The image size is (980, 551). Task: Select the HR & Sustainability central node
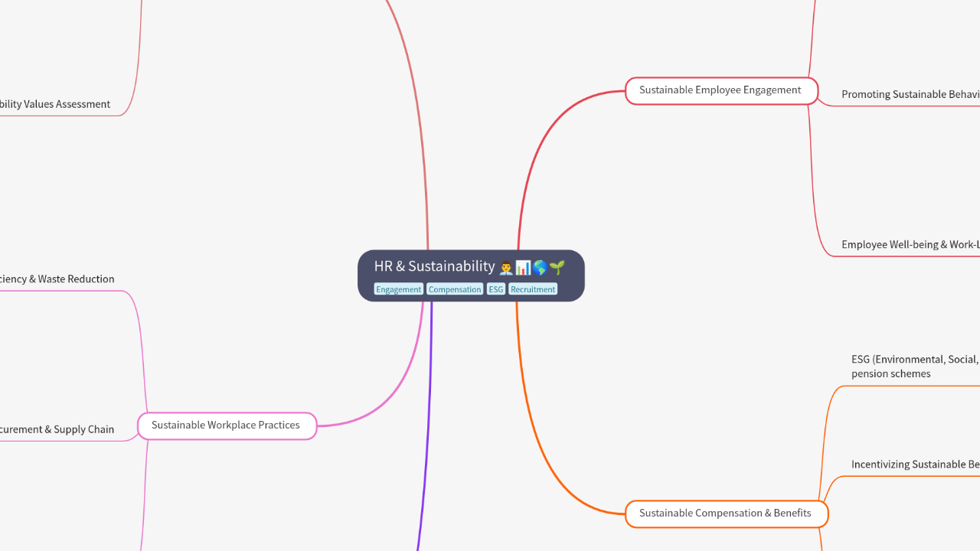pyautogui.click(x=471, y=275)
